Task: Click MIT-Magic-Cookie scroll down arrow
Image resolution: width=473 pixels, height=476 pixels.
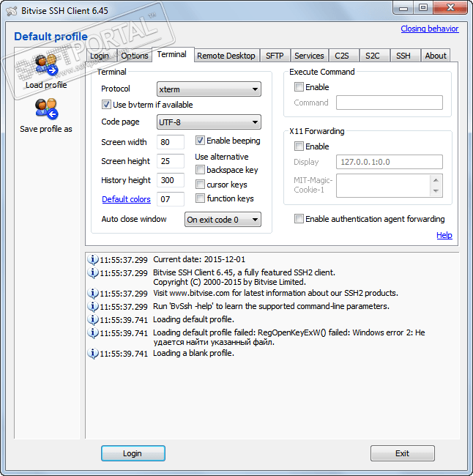Action: coord(436,191)
